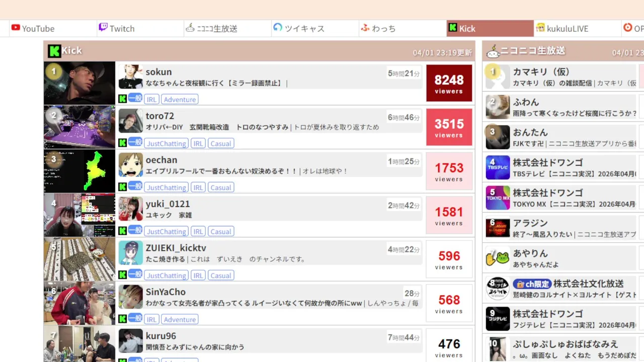Screen dimensions: 644x362
Task: Open kuru96's stream thumbnail
Action: [79, 344]
